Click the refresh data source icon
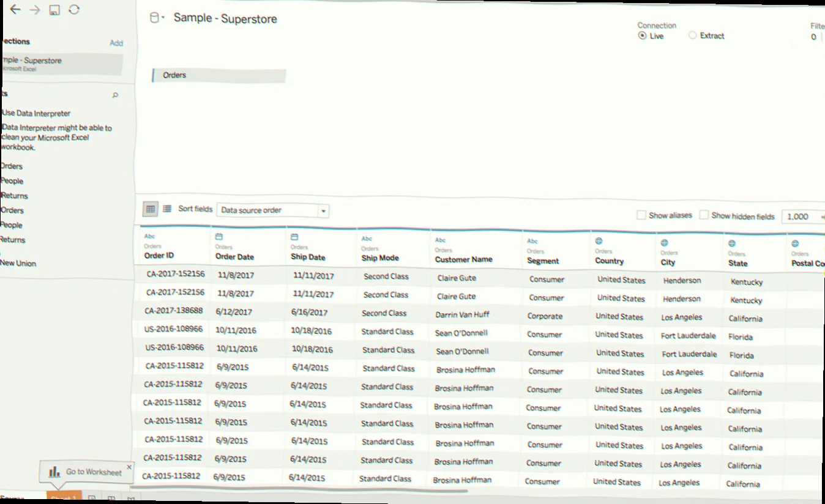The height and width of the screenshot is (504, 825). click(x=74, y=9)
